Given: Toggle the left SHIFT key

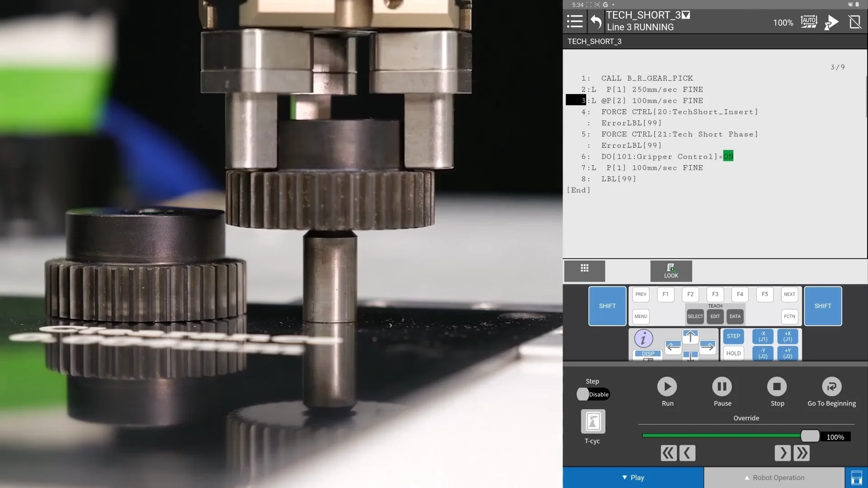Looking at the screenshot, I should pos(607,306).
